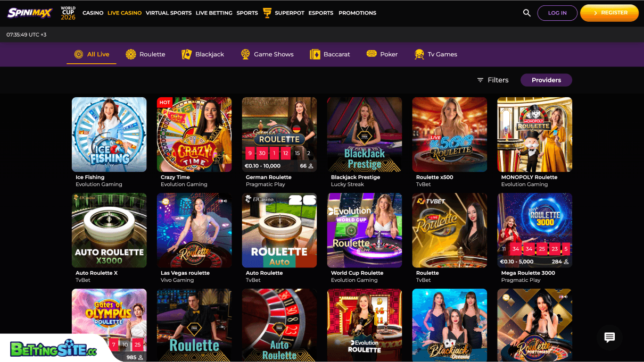Open the World Cup Roulette thumbnail
Image resolution: width=644 pixels, height=362 pixels.
point(365,230)
